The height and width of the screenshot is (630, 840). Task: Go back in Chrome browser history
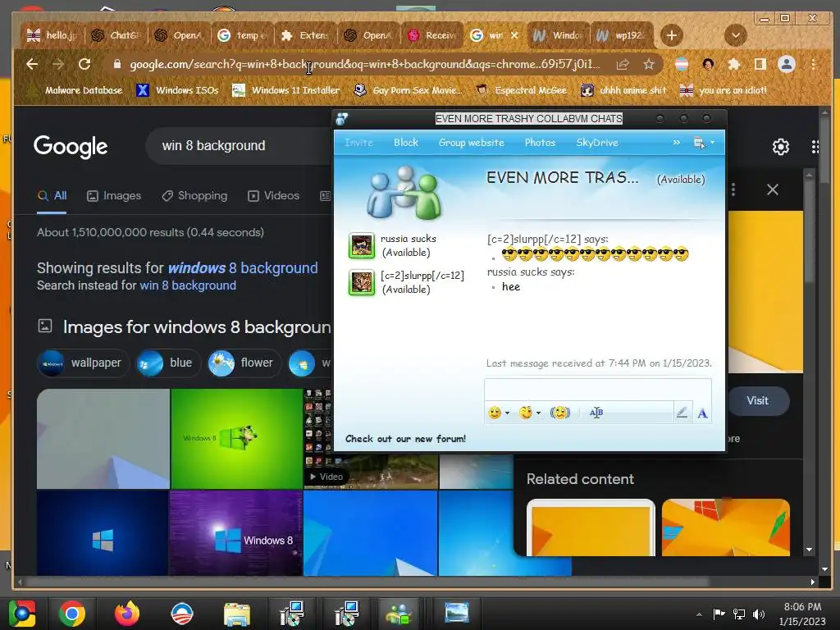pyautogui.click(x=32, y=64)
